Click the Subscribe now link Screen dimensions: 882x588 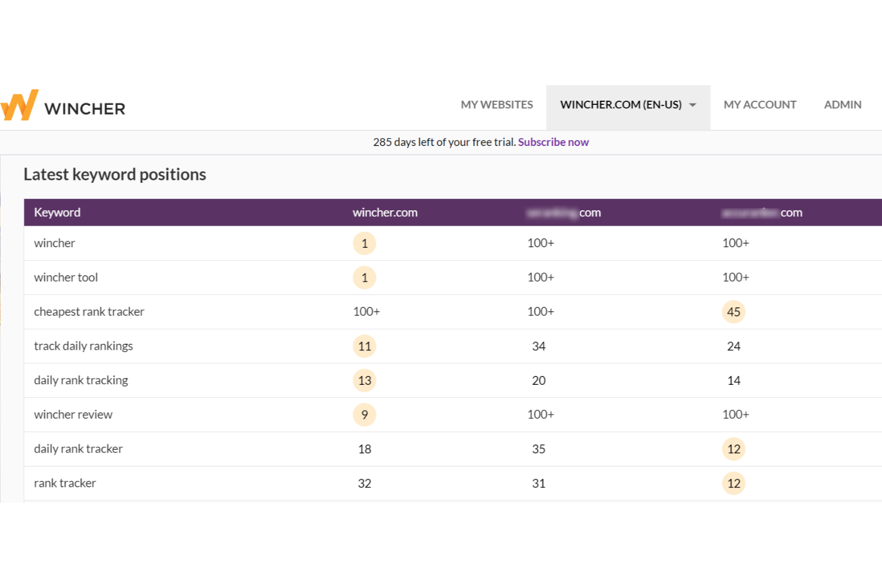(x=553, y=142)
